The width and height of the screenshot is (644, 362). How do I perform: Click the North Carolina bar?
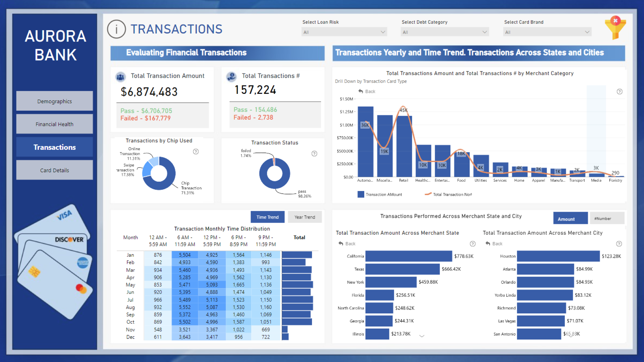coord(379,308)
